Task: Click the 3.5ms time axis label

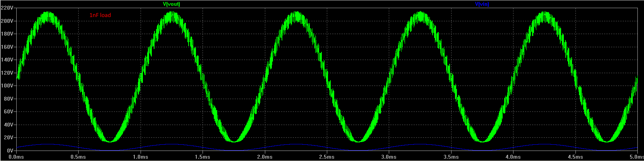Action: click(x=451, y=157)
